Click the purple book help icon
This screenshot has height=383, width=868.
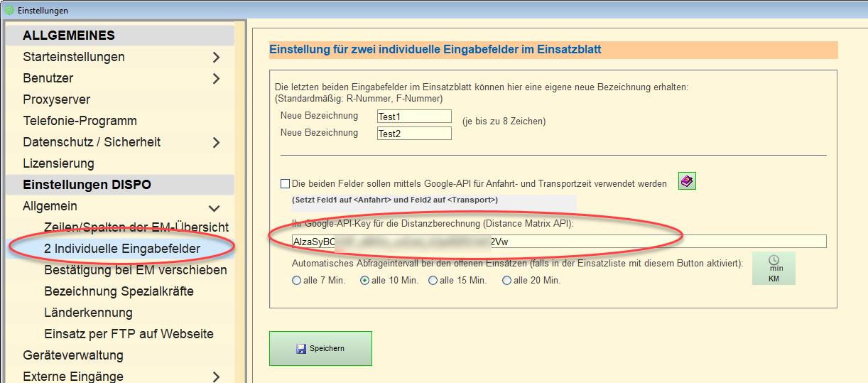(x=687, y=182)
